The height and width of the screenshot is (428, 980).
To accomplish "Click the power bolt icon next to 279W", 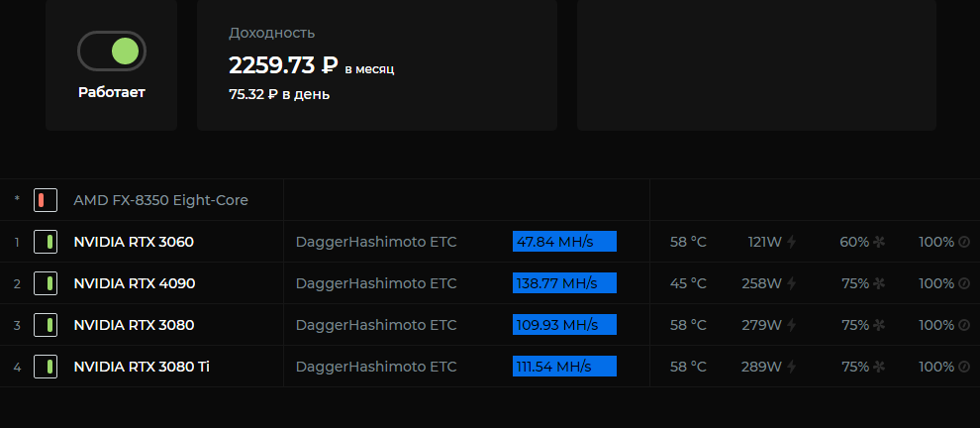I will tap(791, 325).
